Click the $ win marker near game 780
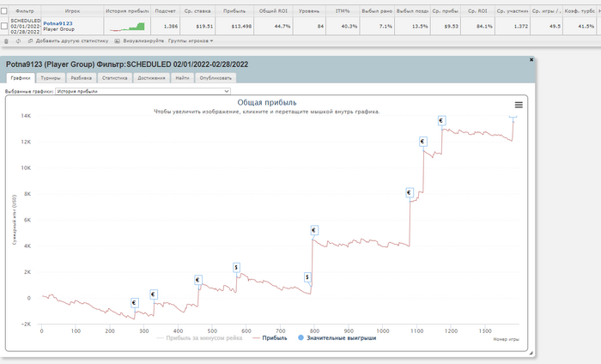Screen dimensions: 601x364 [x=307, y=277]
